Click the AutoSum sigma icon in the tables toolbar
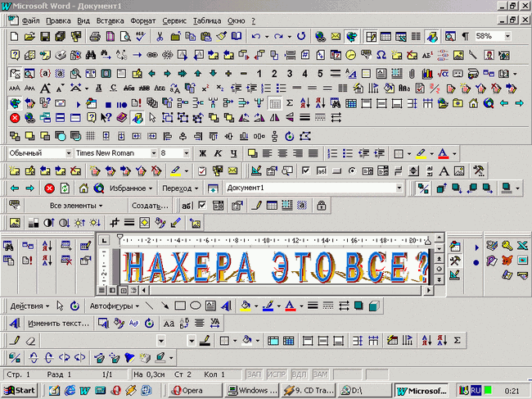 457,340
